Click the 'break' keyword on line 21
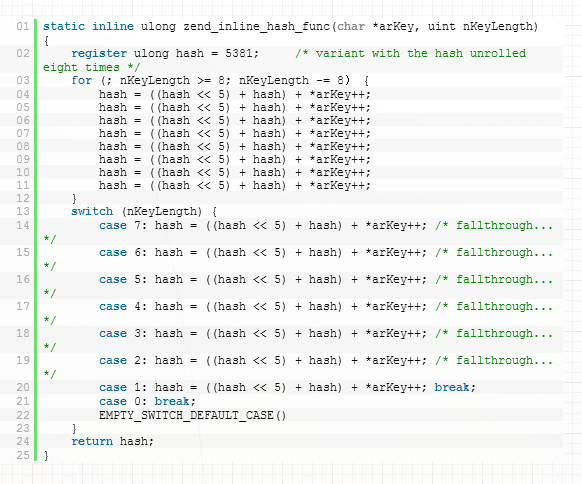The height and width of the screenshot is (484, 582). [x=172, y=401]
